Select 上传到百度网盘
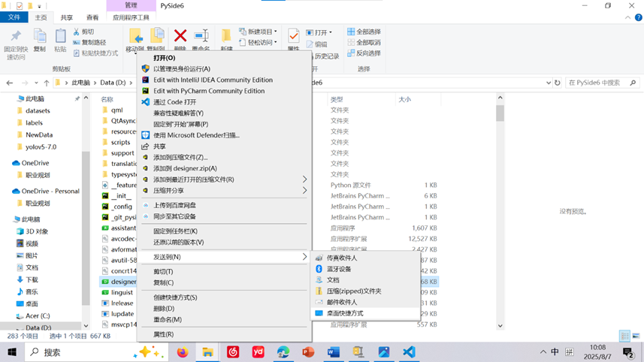 174,205
